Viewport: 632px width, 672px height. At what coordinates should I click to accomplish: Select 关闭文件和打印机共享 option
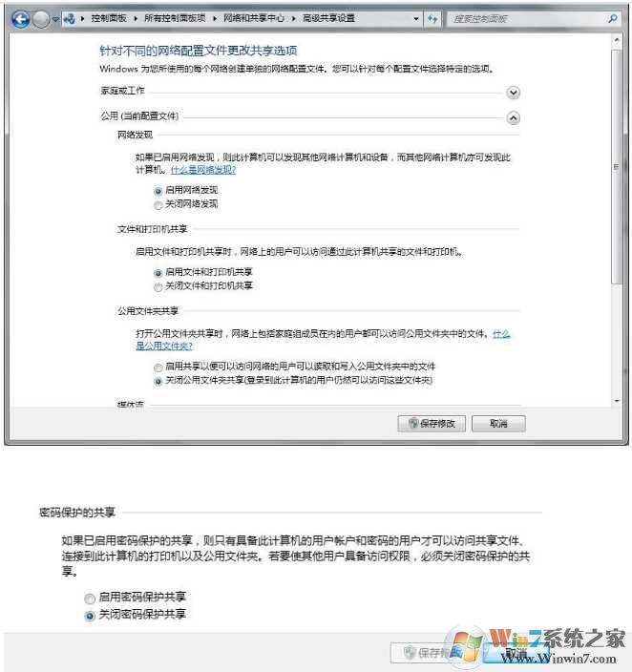tap(158, 286)
